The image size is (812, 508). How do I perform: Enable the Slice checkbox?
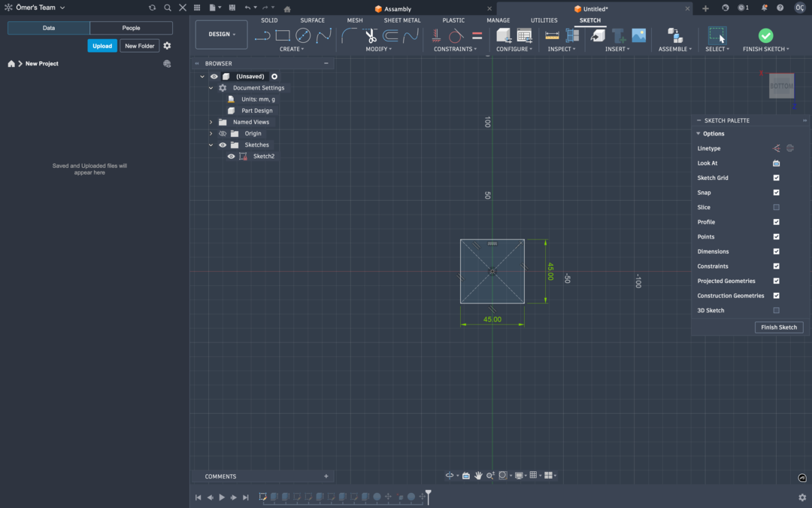(776, 208)
